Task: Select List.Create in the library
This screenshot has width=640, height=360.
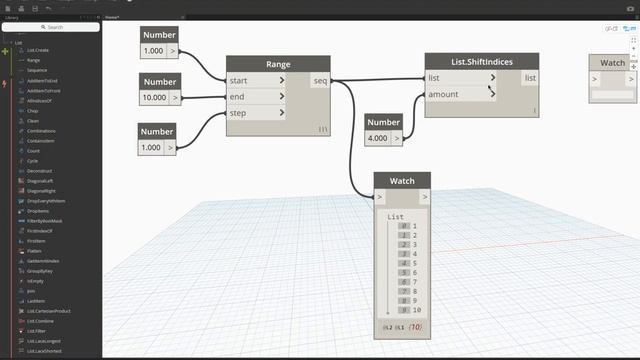Action: click(38, 50)
